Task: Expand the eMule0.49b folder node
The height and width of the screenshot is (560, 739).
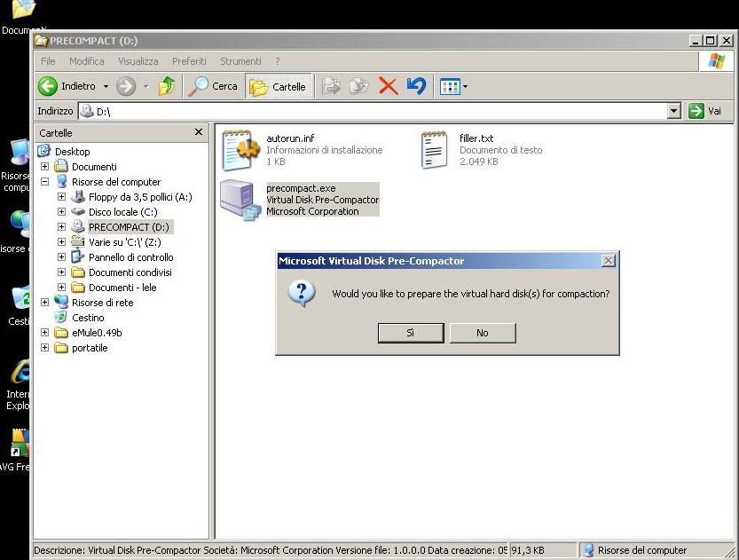Action: click(x=44, y=332)
